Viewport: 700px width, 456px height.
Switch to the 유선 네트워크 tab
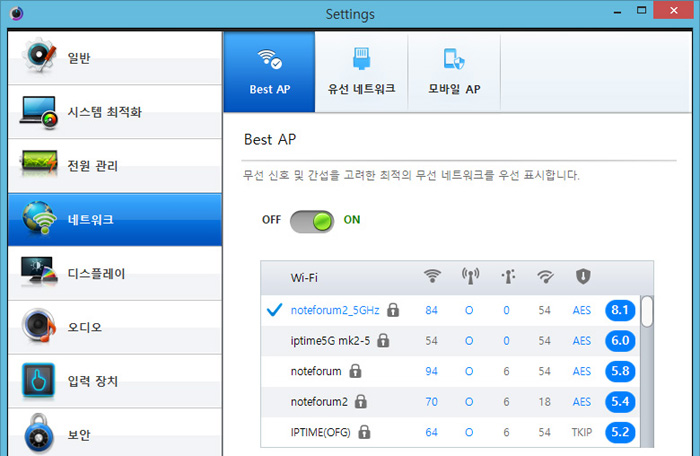click(x=361, y=72)
